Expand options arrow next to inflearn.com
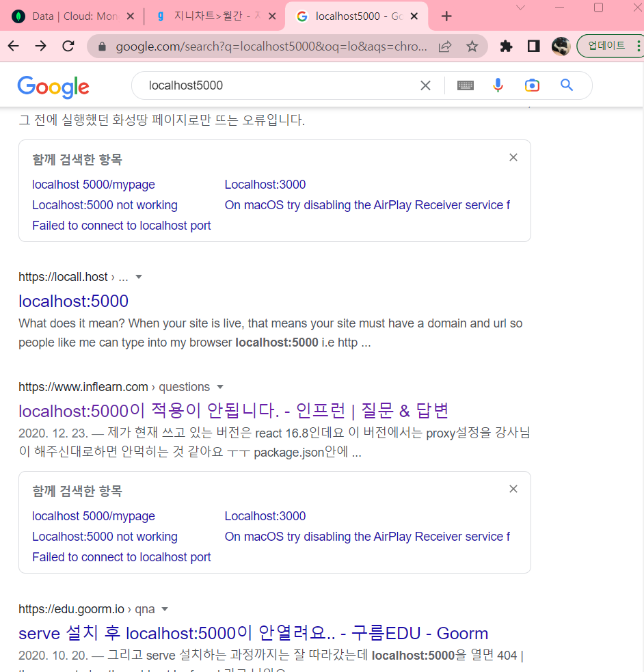Image resolution: width=644 pixels, height=672 pixels. point(220,388)
